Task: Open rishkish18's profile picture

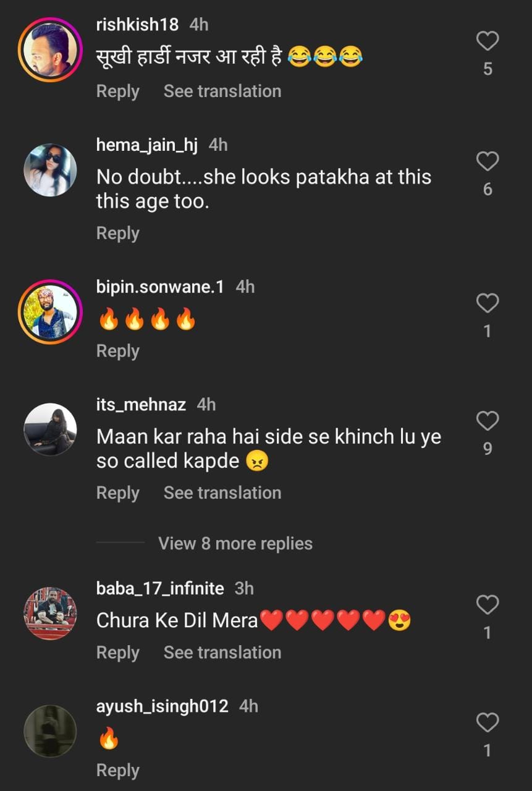Action: [x=50, y=49]
